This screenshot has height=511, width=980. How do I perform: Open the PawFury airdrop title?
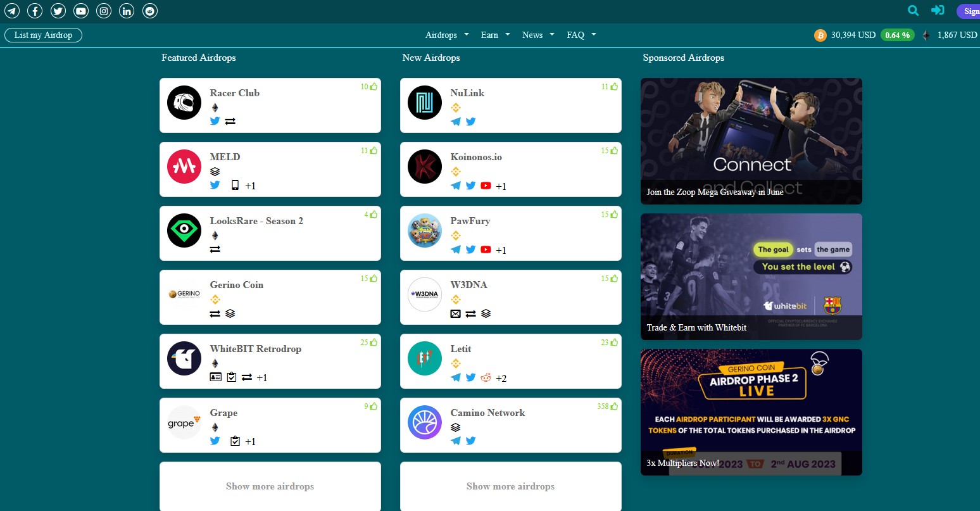[470, 221]
